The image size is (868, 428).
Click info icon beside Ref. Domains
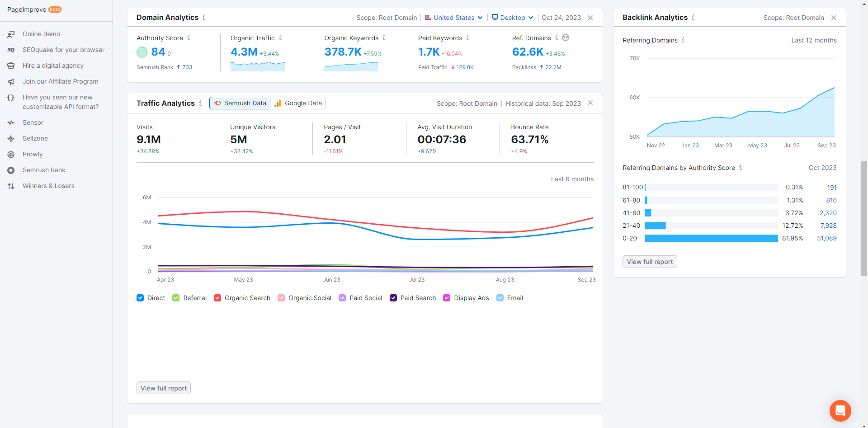click(557, 38)
